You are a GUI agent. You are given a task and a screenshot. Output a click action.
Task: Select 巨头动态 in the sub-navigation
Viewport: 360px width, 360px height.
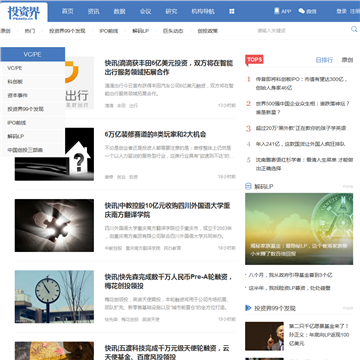173,31
